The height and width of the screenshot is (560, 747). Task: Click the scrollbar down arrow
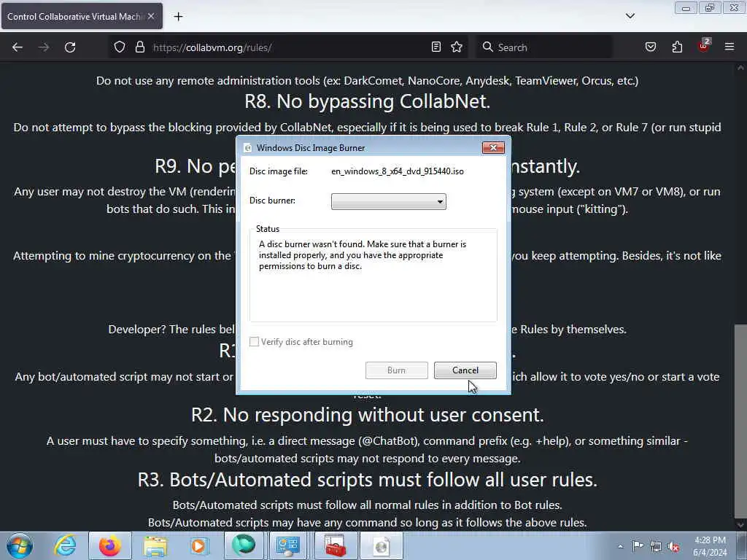coord(740,524)
